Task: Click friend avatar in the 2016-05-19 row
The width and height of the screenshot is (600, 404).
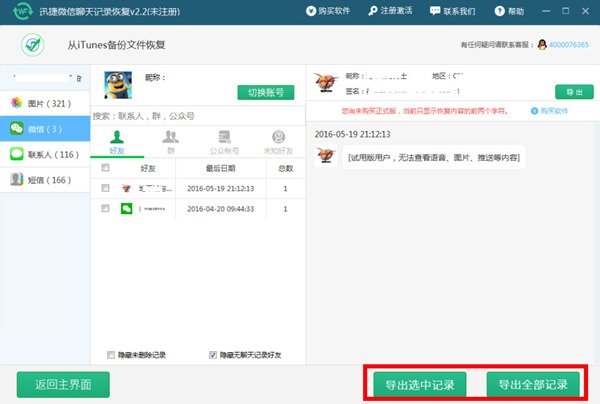Action: pyautogui.click(x=126, y=188)
